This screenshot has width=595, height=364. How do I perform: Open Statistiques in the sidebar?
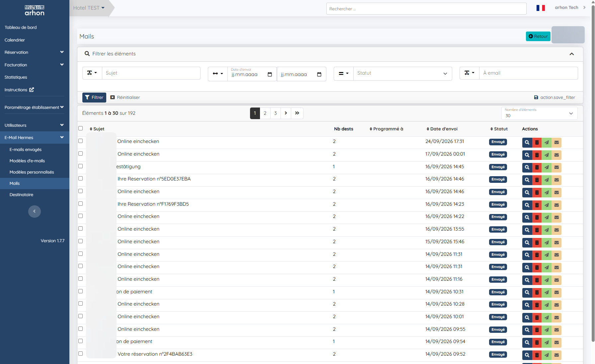[x=16, y=77]
